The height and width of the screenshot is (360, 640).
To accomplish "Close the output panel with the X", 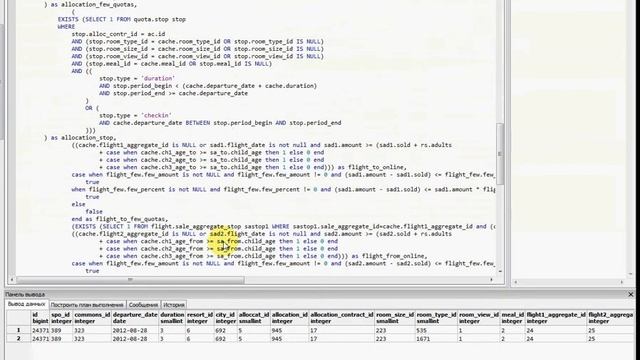I will 631,294.
